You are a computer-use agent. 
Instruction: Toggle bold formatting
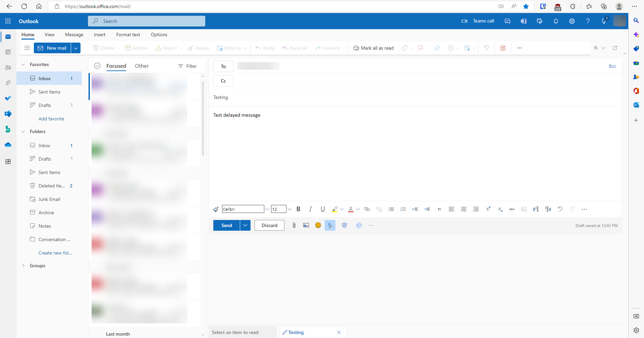click(x=298, y=209)
